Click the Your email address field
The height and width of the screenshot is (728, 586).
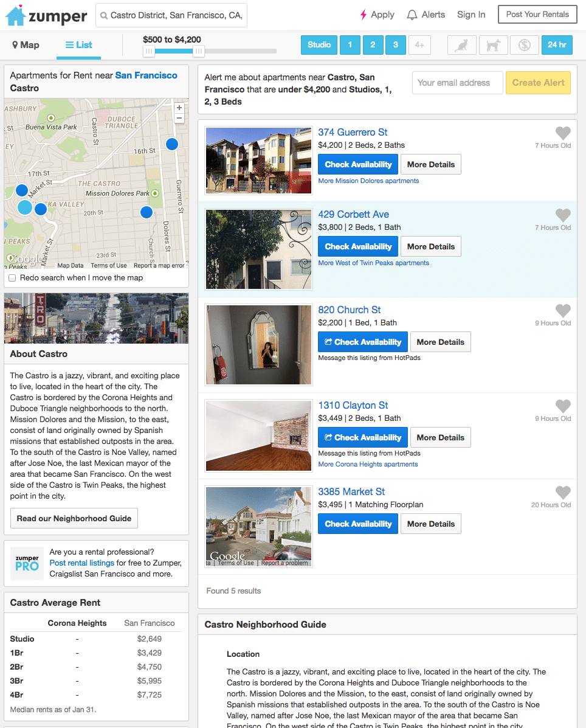click(x=458, y=83)
